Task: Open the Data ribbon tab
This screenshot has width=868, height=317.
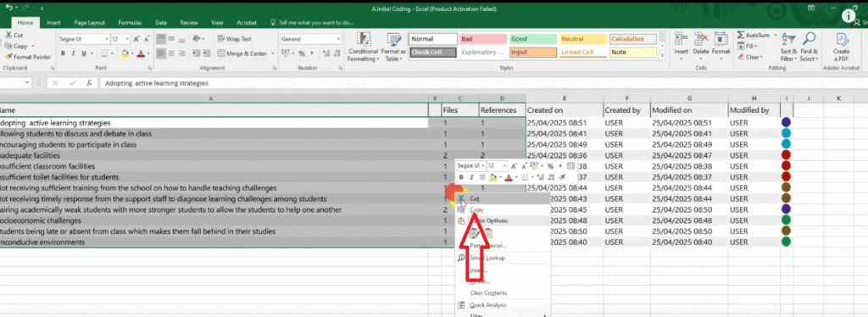Action: pos(161,23)
